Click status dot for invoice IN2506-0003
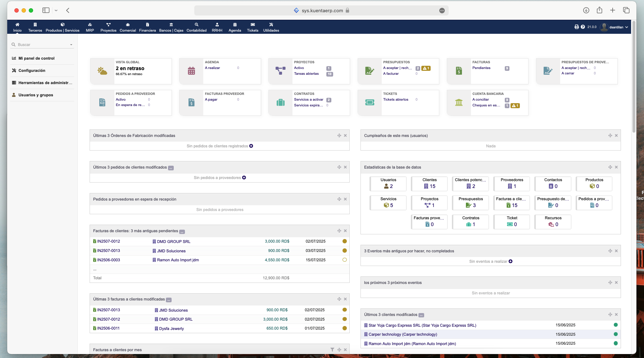This screenshot has width=644, height=358. [x=344, y=260]
